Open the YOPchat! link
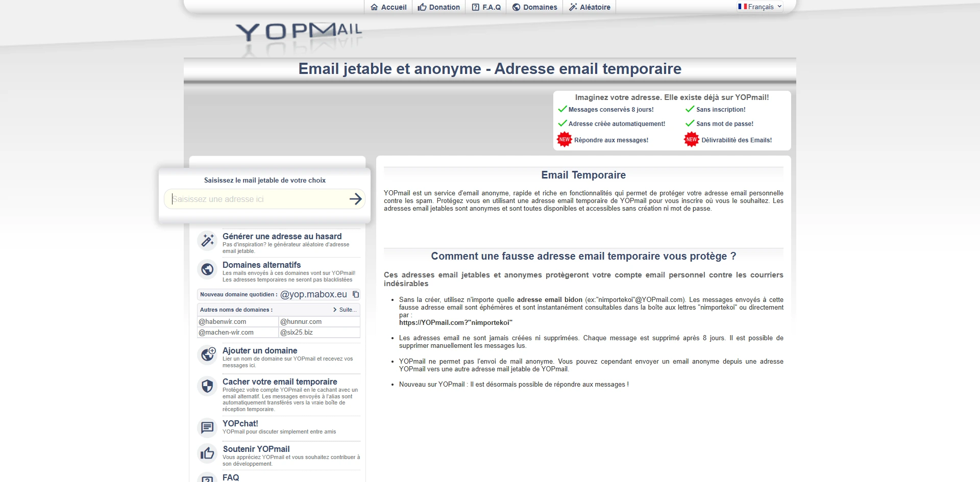980x482 pixels. 240,423
